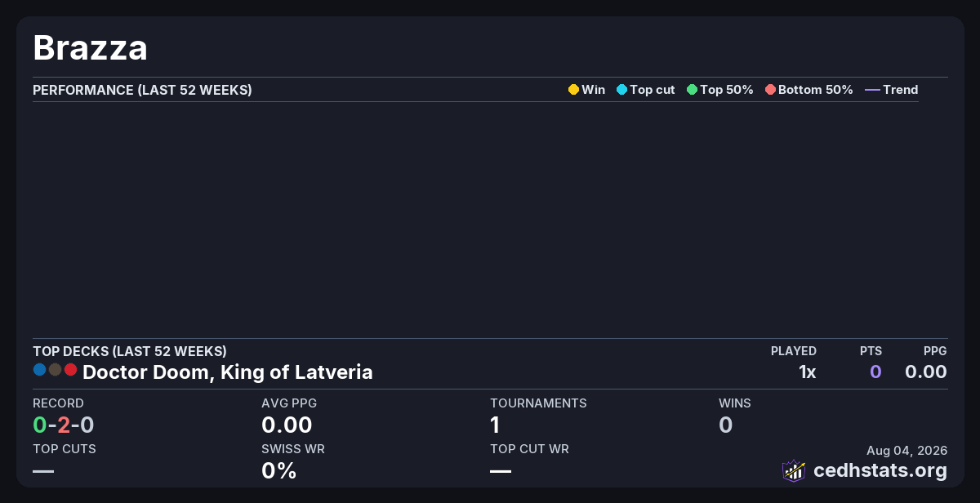
Task: Click the Swiss WR 0% value
Action: (278, 470)
